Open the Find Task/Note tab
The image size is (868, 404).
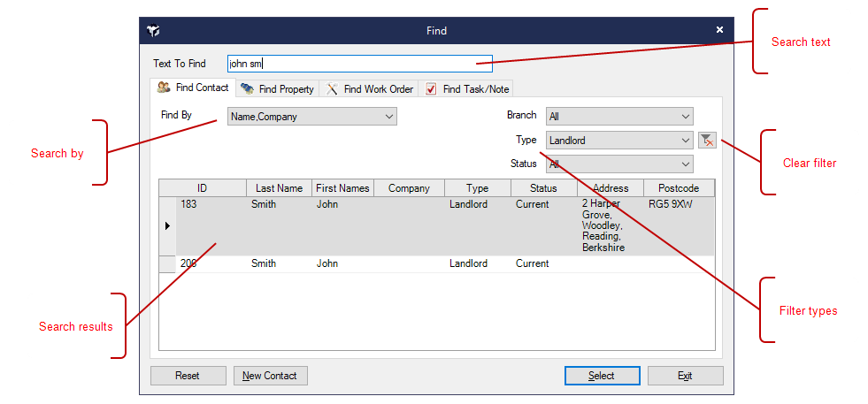point(467,89)
